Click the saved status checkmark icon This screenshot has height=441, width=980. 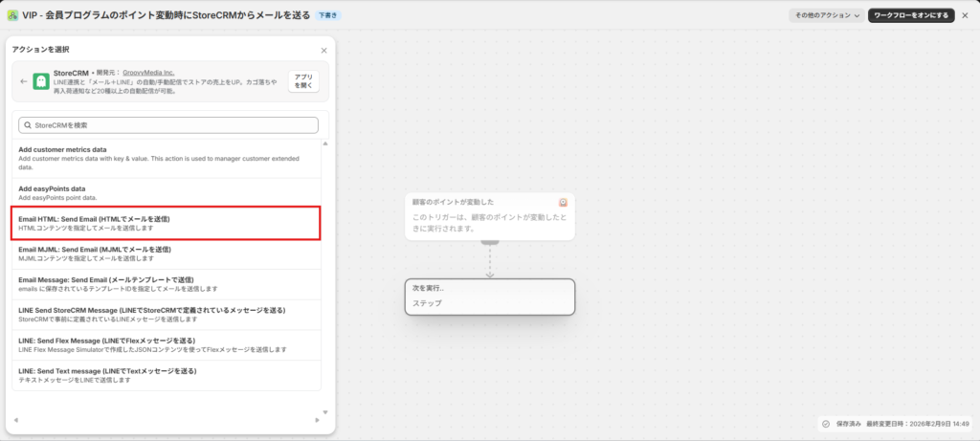coord(825,424)
